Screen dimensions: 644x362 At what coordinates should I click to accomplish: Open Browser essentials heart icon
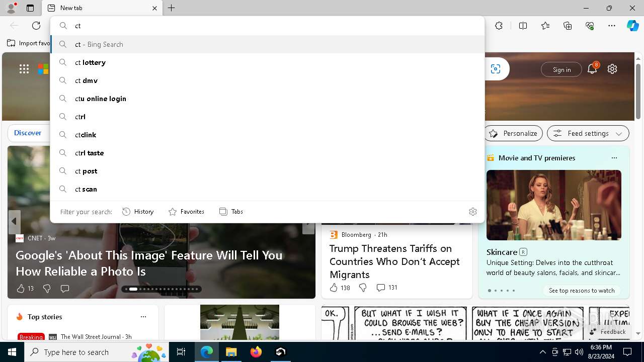pyautogui.click(x=590, y=26)
